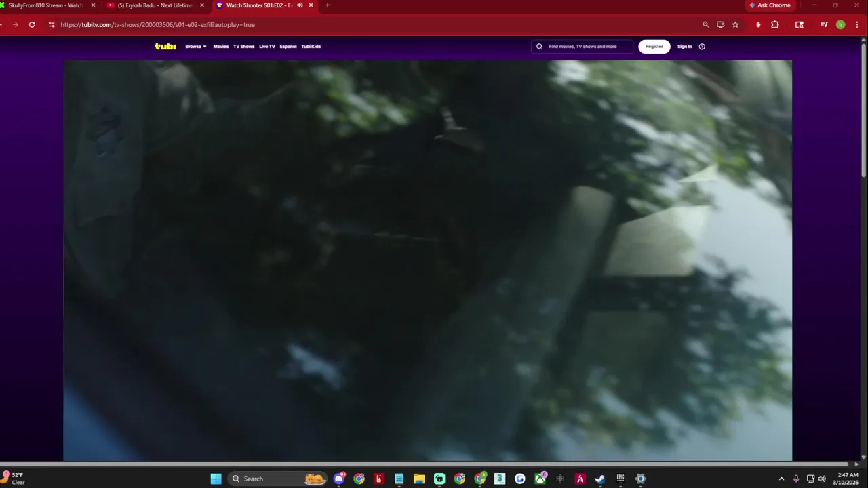This screenshot has width=868, height=488.
Task: Bookmark this page with the star
Action: click(735, 24)
